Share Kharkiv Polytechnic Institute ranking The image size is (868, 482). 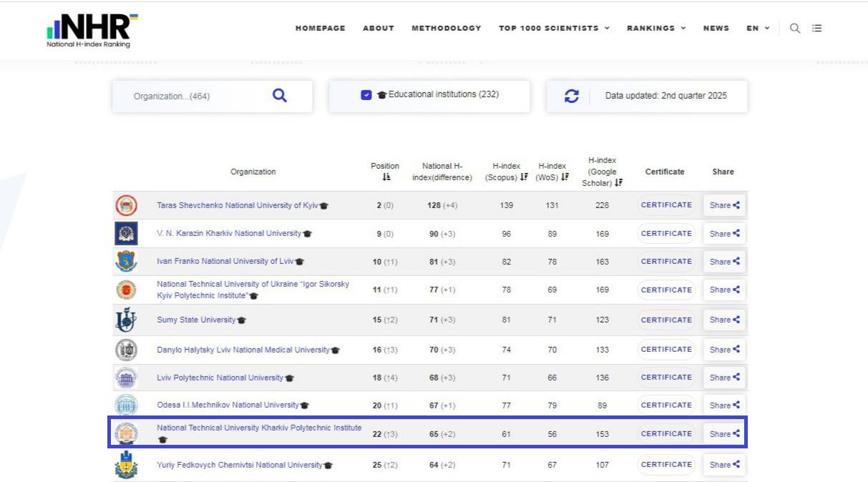(x=724, y=433)
